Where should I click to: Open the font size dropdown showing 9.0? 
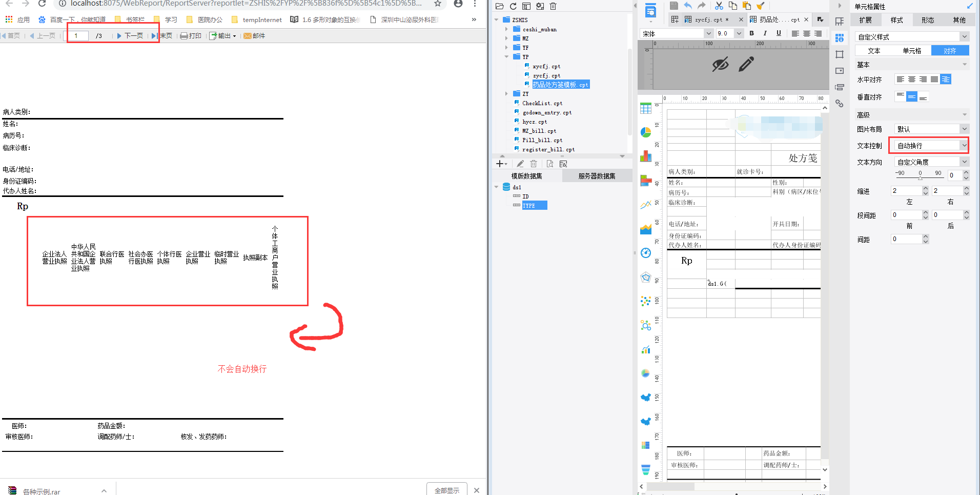coord(729,33)
